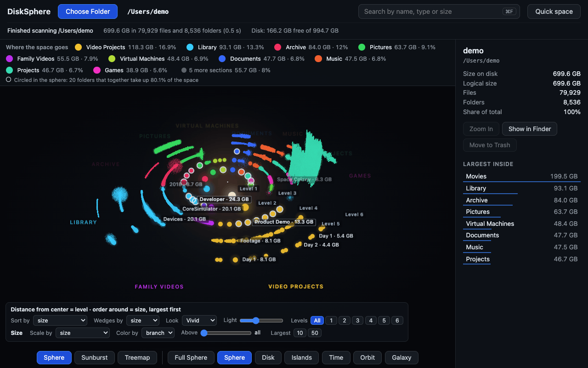
Task: Click the 'Developer · 24.3 GB' sphere label
Action: click(x=224, y=200)
